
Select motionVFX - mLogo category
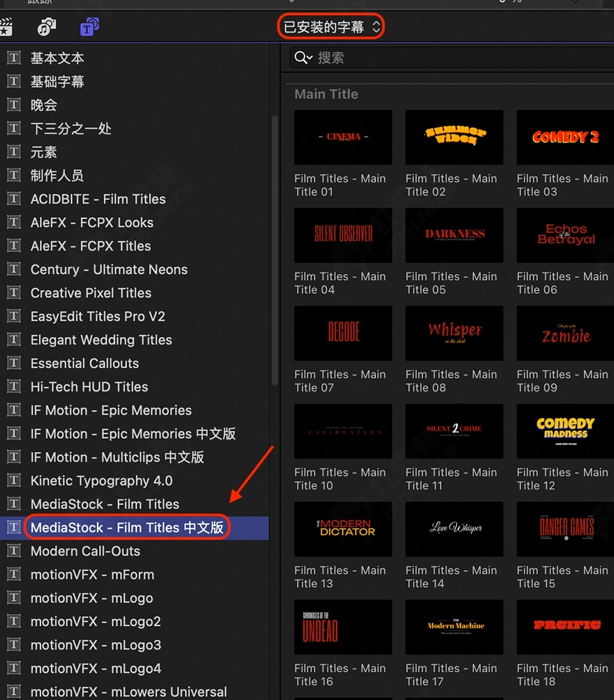(x=134, y=598)
